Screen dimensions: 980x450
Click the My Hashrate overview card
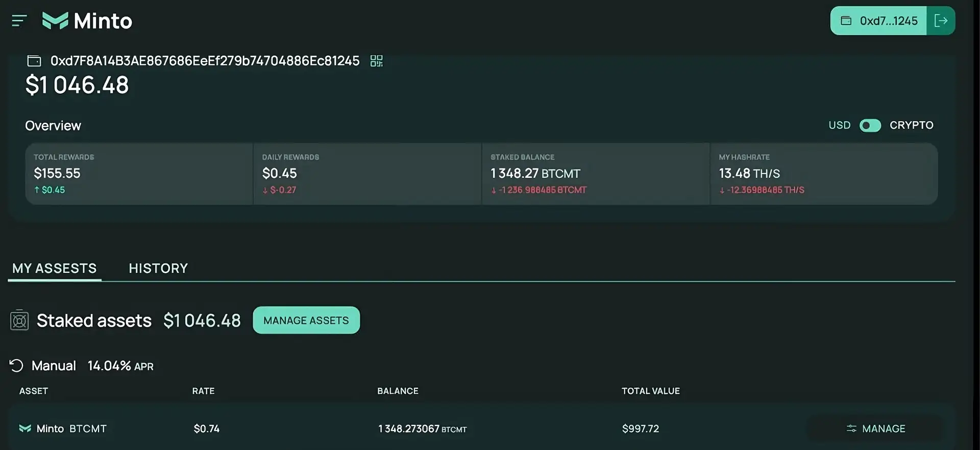click(x=823, y=174)
